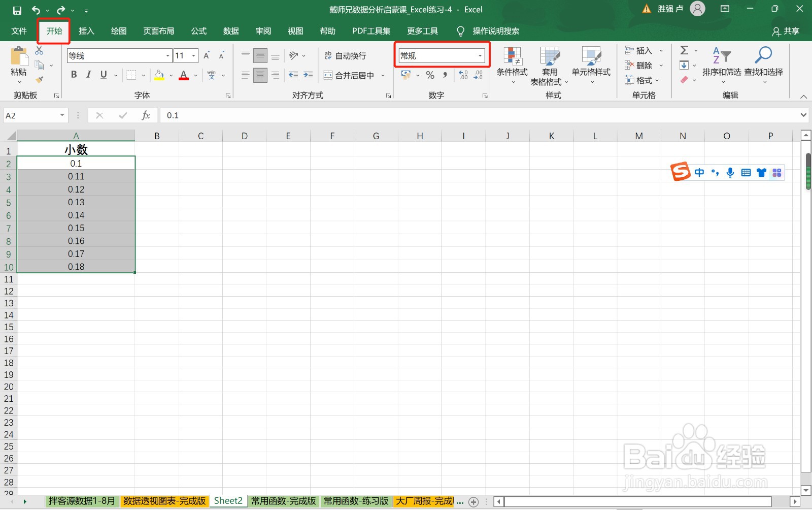Select the 格式刷 (Format Painter) icon

pos(40,79)
